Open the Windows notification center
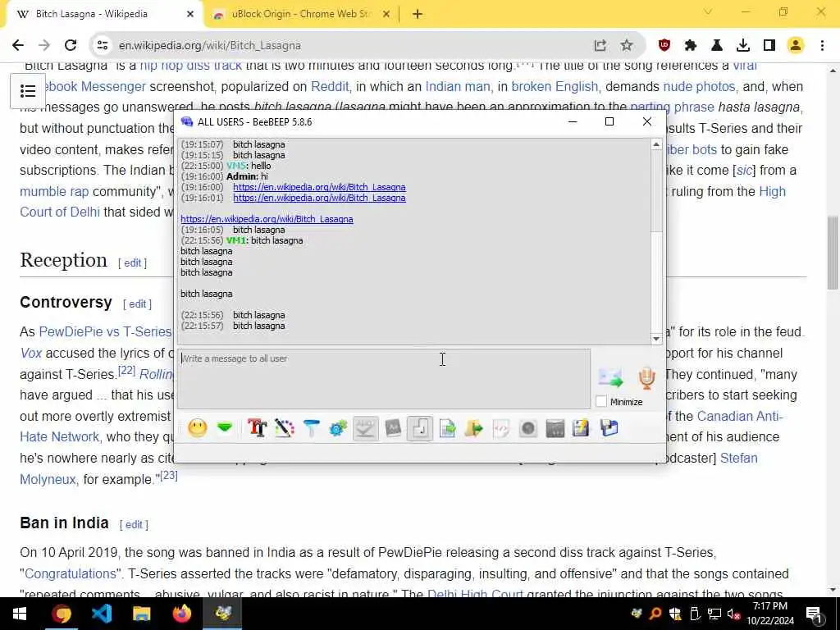Viewport: 840px width, 630px height. [x=815, y=614]
